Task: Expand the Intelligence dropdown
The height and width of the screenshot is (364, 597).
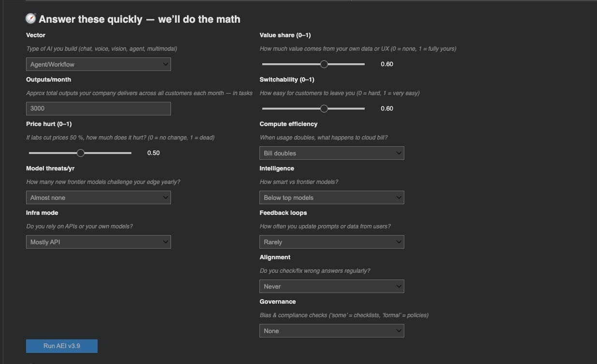Action: click(331, 197)
